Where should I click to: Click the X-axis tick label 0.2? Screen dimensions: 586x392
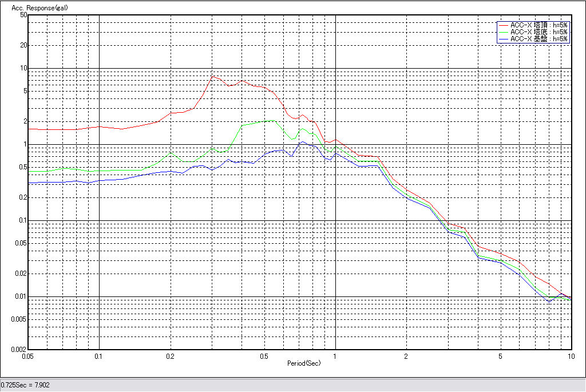point(170,356)
